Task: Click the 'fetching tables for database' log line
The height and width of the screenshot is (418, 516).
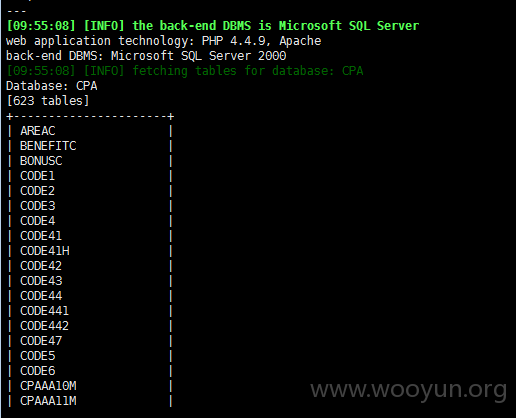Action: pyautogui.click(x=185, y=71)
